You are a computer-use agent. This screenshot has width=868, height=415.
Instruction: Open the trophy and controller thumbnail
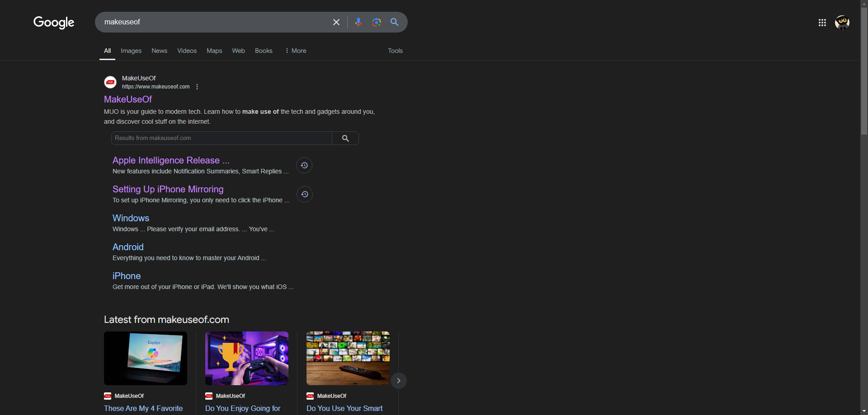coord(247,358)
